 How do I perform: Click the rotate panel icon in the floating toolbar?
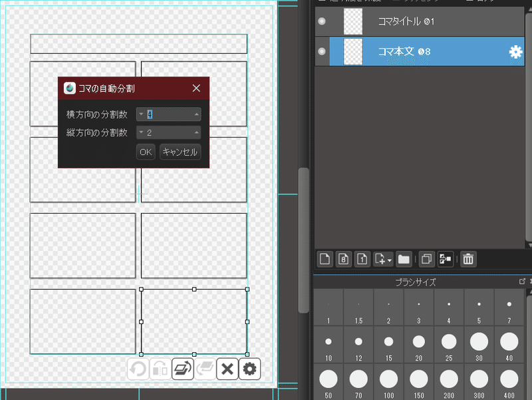[x=182, y=369]
